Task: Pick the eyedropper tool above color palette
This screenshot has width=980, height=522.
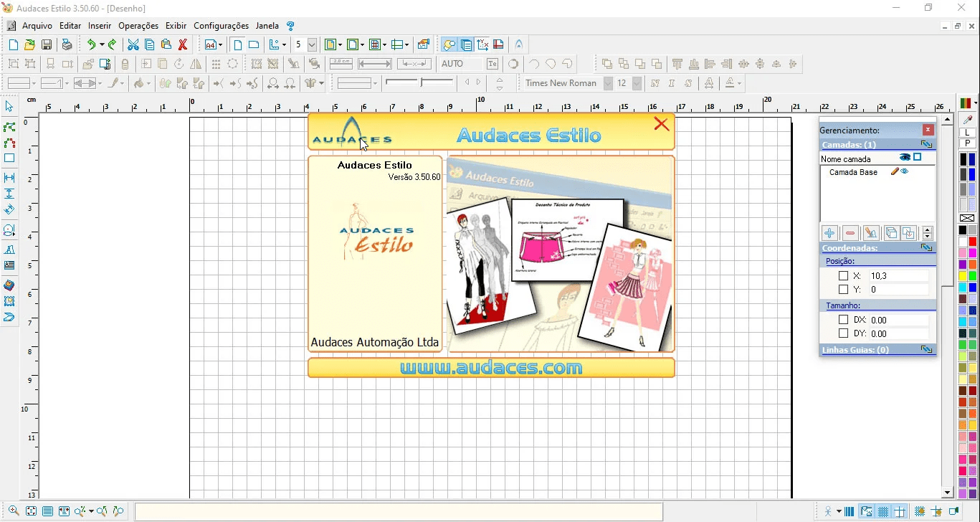Action: pyautogui.click(x=968, y=120)
